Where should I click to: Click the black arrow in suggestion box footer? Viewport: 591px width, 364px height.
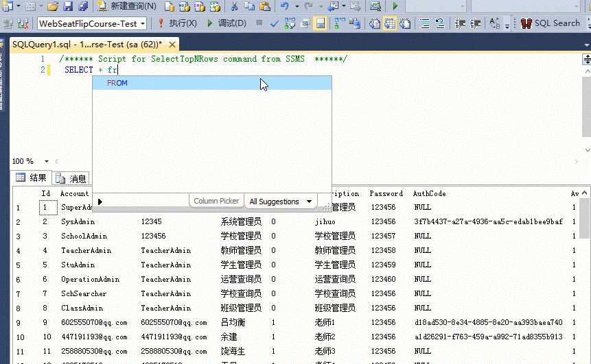100,202
